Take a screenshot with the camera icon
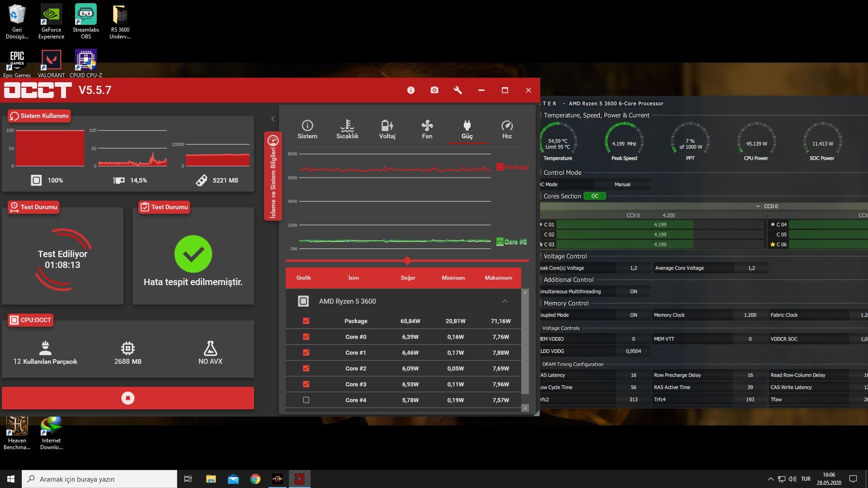 434,90
